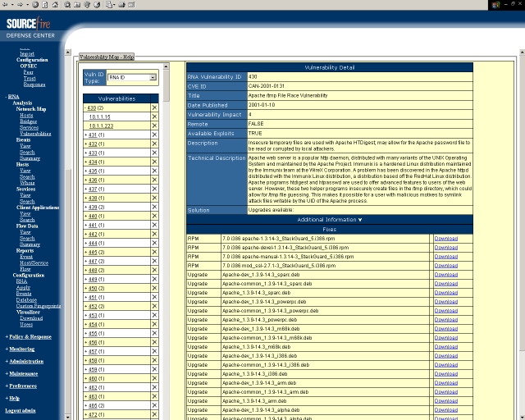
Task: Click the Sourcefire Defense Center logo
Action: pyautogui.click(x=30, y=27)
